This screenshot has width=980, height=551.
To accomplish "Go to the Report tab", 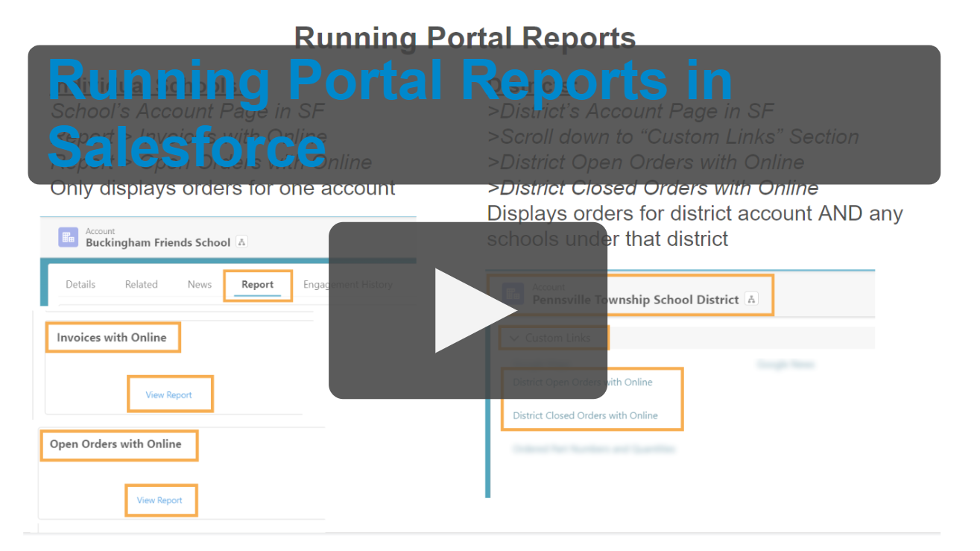I will 258,284.
